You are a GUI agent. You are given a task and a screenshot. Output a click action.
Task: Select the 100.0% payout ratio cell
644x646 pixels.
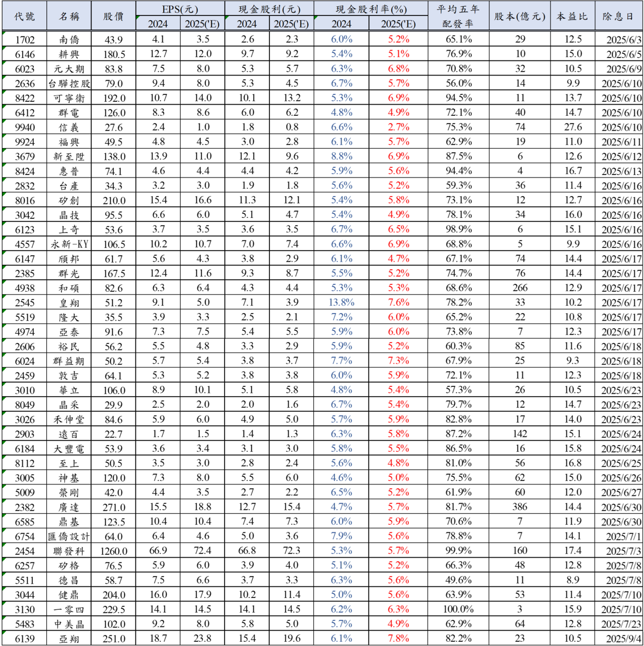tap(458, 609)
